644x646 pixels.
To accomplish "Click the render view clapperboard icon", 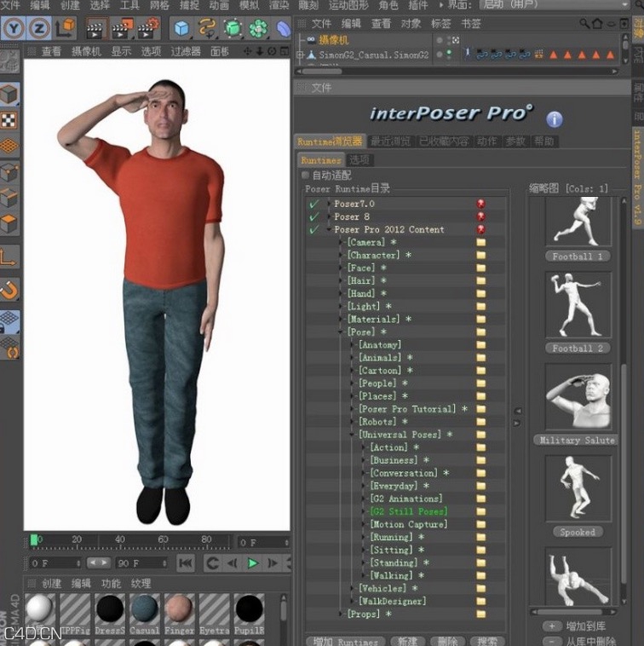I will click(x=96, y=28).
